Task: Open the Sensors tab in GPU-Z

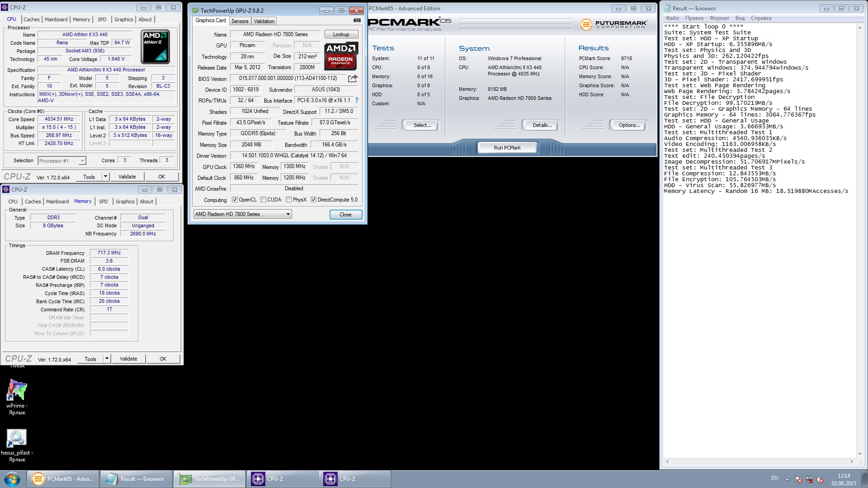Action: tap(240, 21)
